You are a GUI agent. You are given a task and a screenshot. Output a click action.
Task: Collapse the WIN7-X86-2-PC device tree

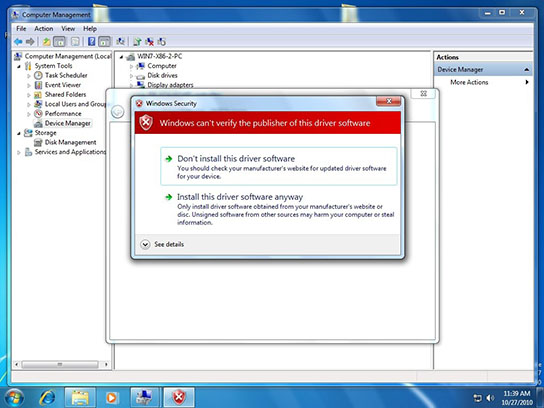click(121, 57)
